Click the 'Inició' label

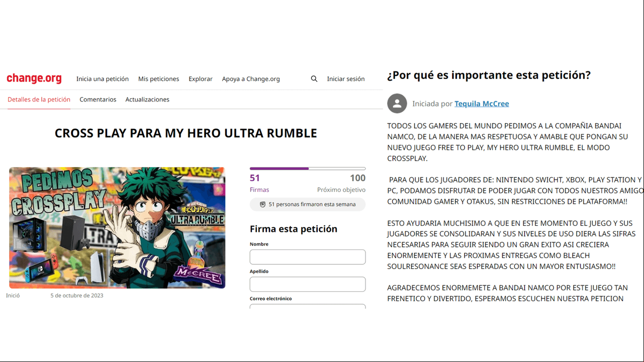(x=13, y=295)
